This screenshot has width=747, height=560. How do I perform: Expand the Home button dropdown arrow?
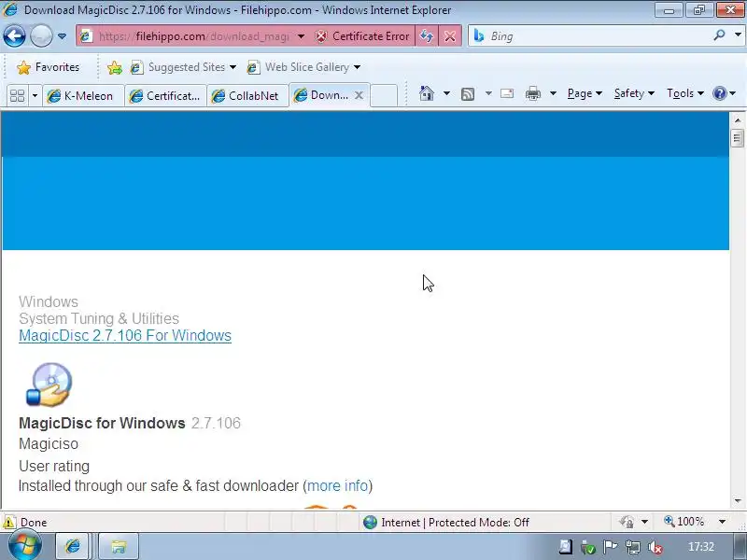coord(446,93)
